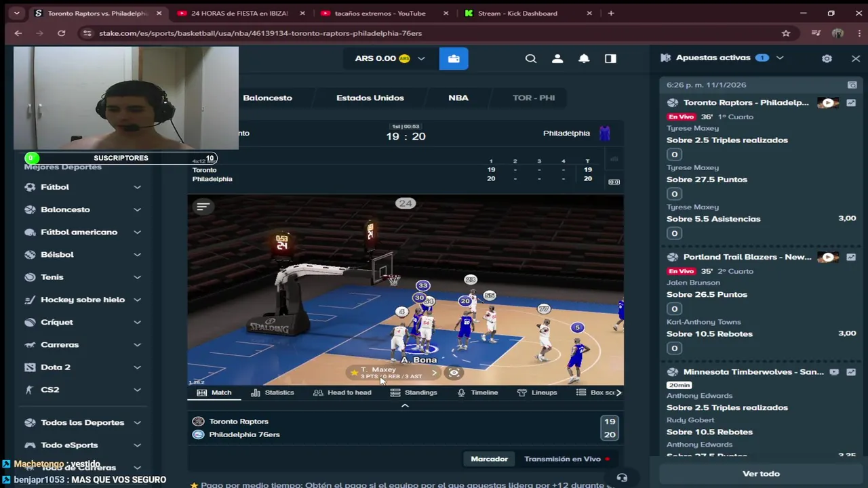The width and height of the screenshot is (868, 488).
Task: Collapse the match tracker with the up chevron
Action: pyautogui.click(x=405, y=405)
